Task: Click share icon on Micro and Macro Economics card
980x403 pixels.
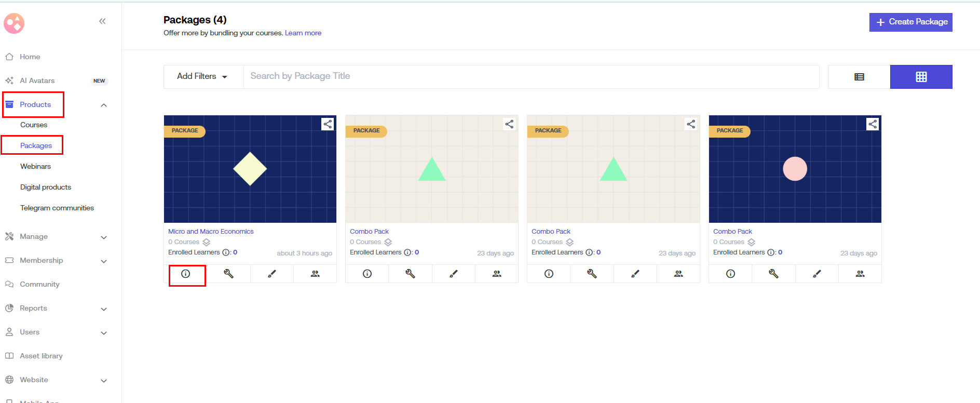Action: coord(328,124)
